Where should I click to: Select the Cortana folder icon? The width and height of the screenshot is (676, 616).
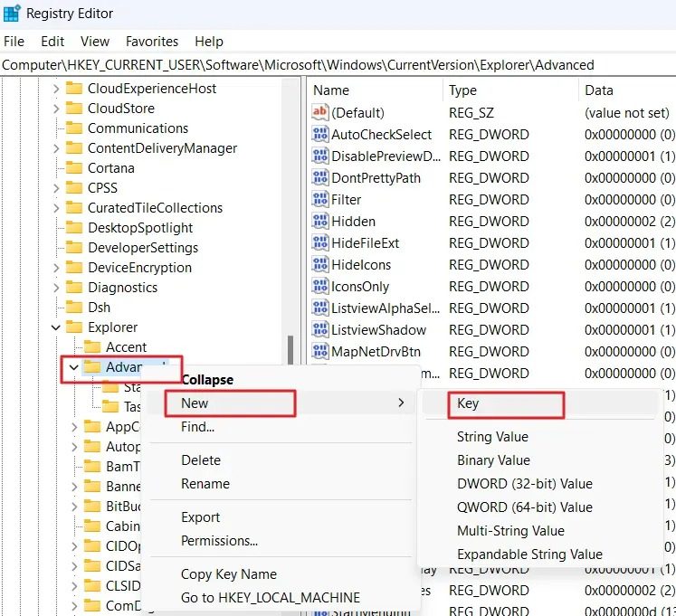point(74,167)
